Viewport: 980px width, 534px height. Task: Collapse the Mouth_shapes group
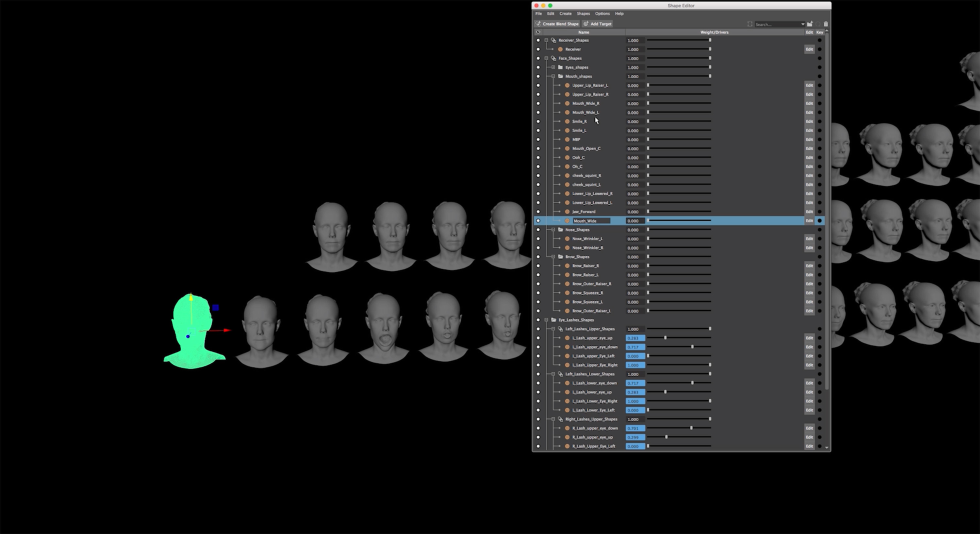(x=553, y=76)
